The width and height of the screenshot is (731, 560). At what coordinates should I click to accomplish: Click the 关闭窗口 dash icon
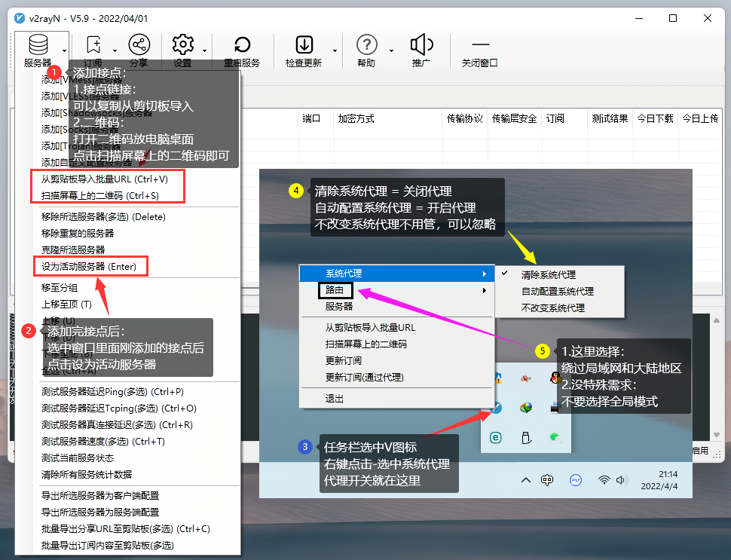click(x=480, y=44)
